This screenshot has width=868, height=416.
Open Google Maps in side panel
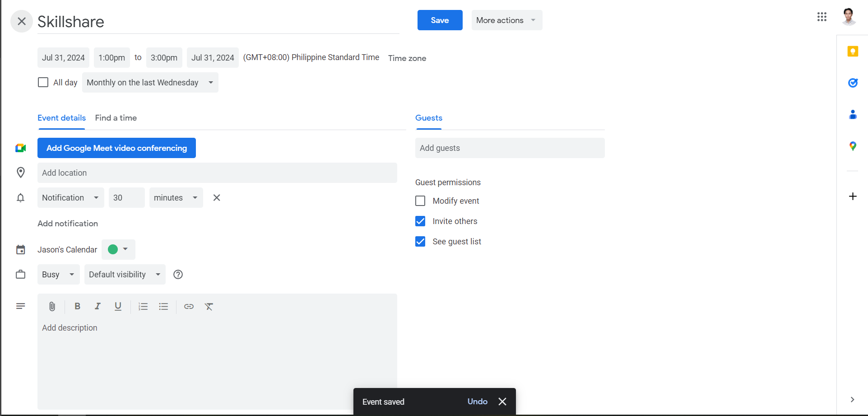pos(853,146)
